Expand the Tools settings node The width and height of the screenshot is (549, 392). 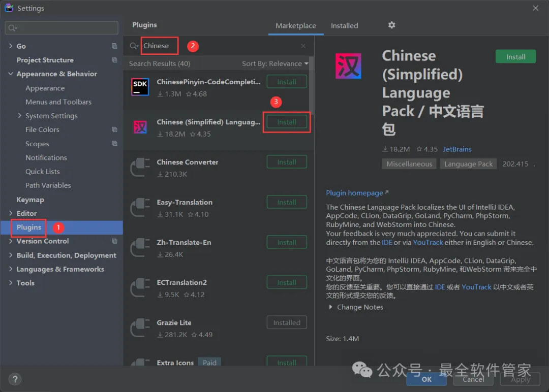[11, 282]
